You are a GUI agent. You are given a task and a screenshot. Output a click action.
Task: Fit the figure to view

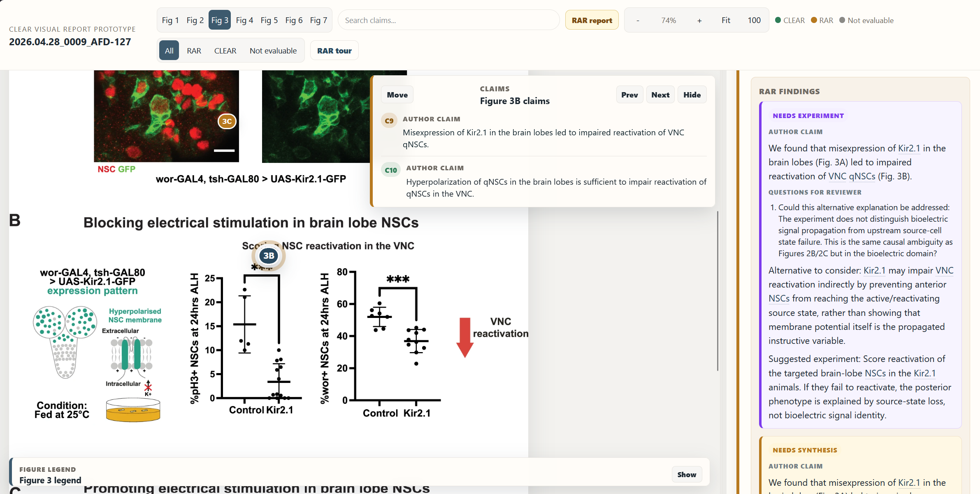click(x=726, y=20)
